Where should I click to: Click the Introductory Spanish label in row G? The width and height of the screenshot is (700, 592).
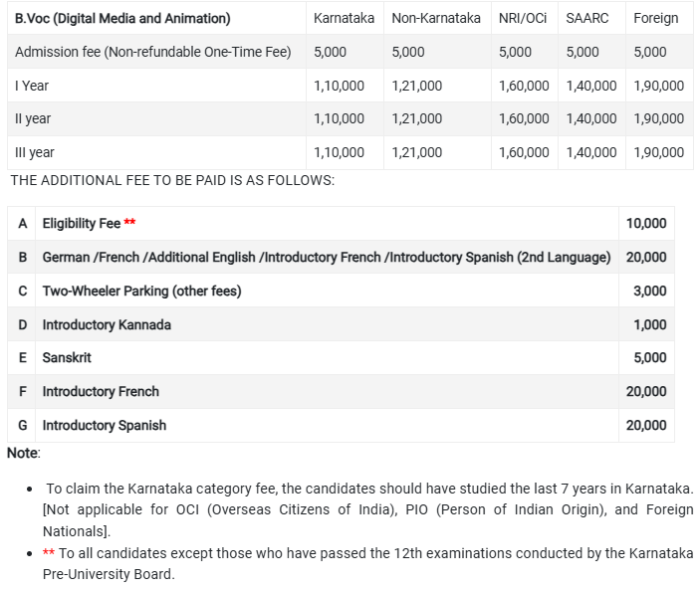tap(105, 425)
